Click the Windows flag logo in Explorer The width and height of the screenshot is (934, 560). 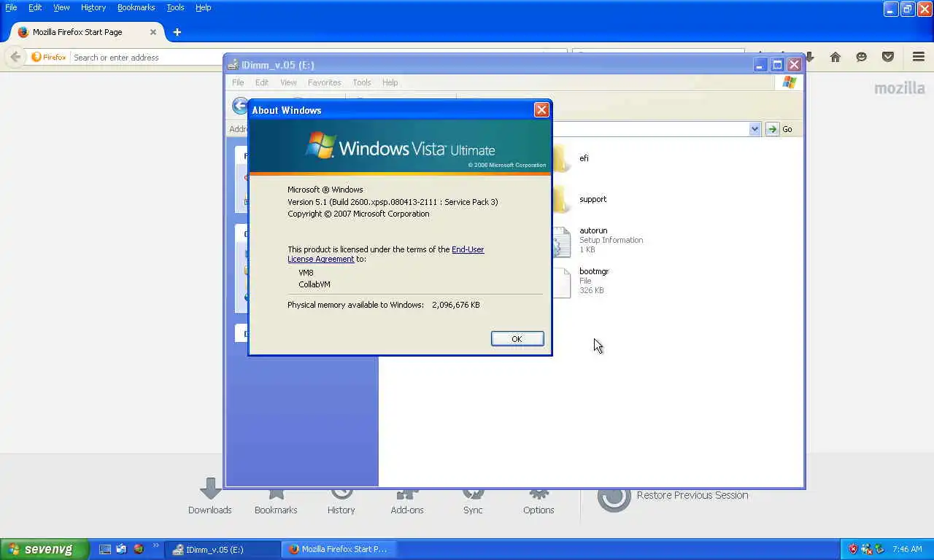(x=789, y=82)
